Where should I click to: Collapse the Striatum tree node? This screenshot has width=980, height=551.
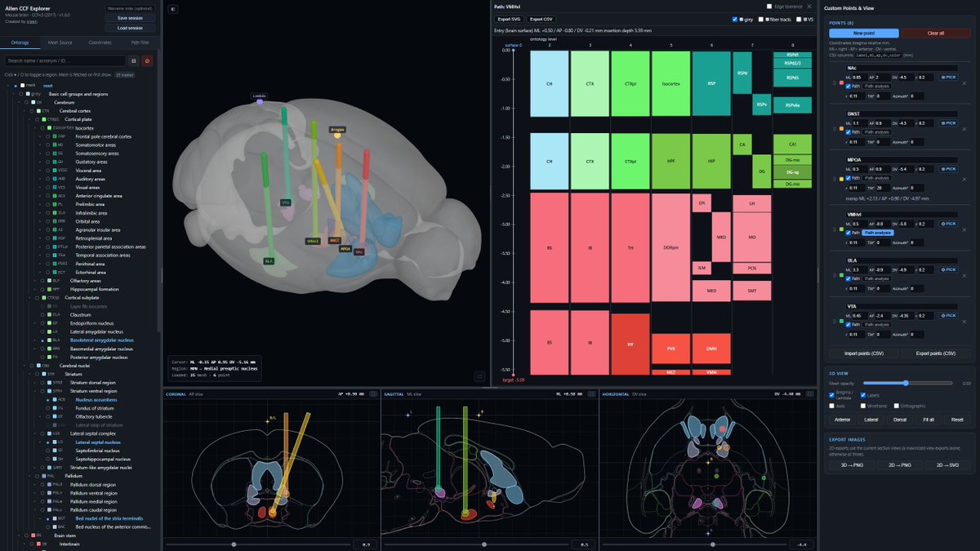tap(30, 374)
